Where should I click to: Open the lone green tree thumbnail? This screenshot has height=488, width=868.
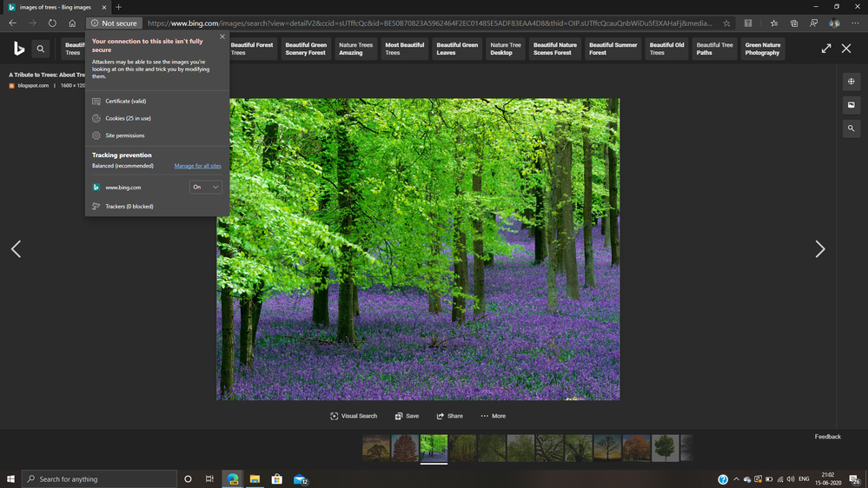(665, 448)
